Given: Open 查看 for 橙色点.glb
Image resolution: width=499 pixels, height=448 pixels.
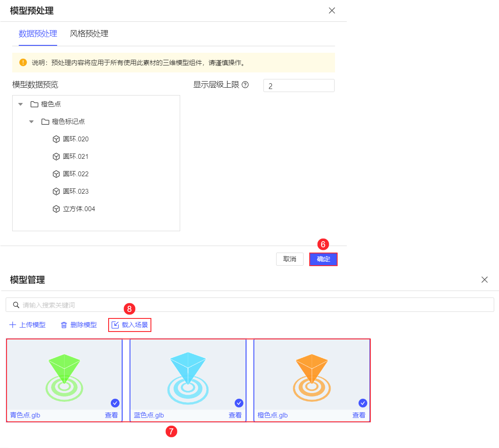Looking at the screenshot, I should pyautogui.click(x=359, y=415).
